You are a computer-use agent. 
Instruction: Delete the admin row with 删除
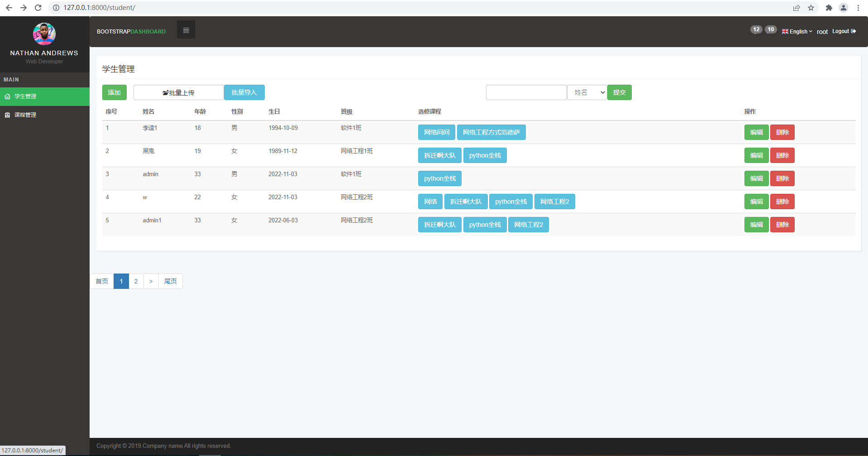click(x=782, y=178)
